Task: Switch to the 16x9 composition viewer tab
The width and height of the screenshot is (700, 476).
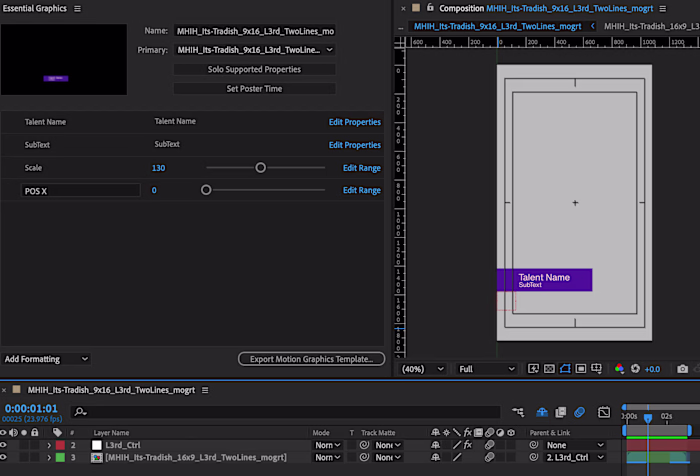Action: pyautogui.click(x=651, y=26)
